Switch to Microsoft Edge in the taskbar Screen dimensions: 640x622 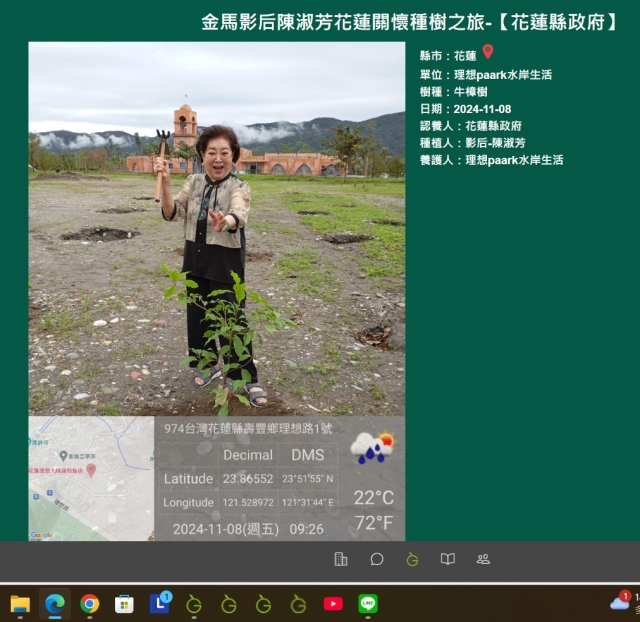click(55, 604)
